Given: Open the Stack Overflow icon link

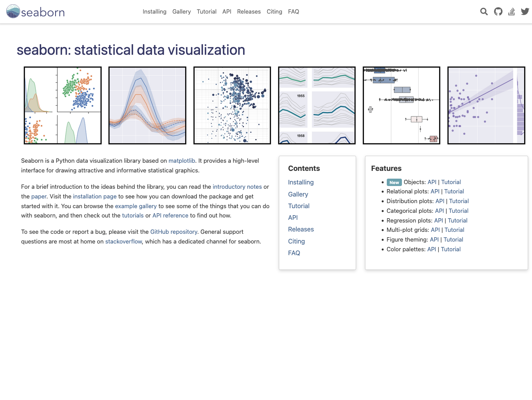Looking at the screenshot, I should pyautogui.click(x=512, y=12).
